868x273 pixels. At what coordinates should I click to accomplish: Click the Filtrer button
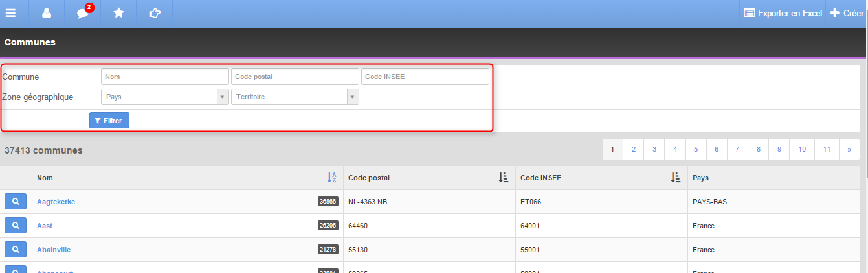point(109,121)
